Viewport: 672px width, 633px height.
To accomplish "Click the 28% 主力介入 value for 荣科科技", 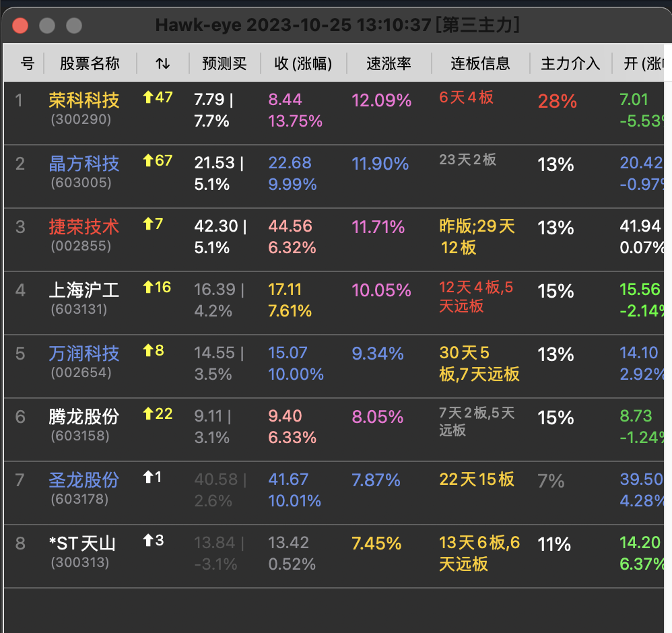I will click(557, 102).
